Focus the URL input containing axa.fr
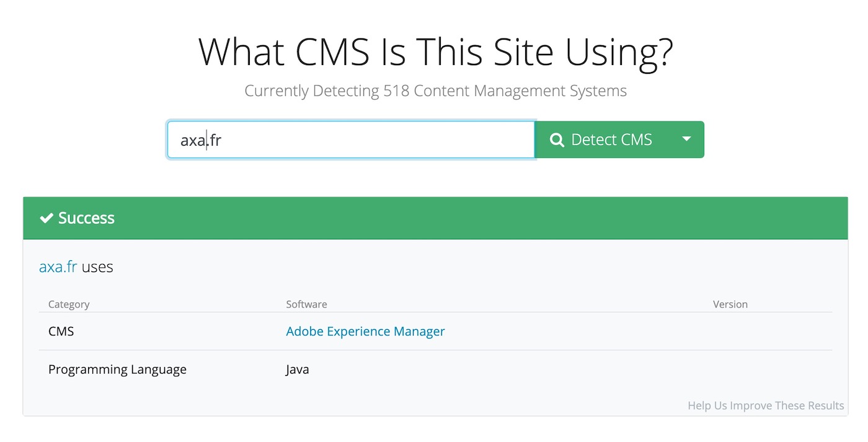 pyautogui.click(x=350, y=140)
